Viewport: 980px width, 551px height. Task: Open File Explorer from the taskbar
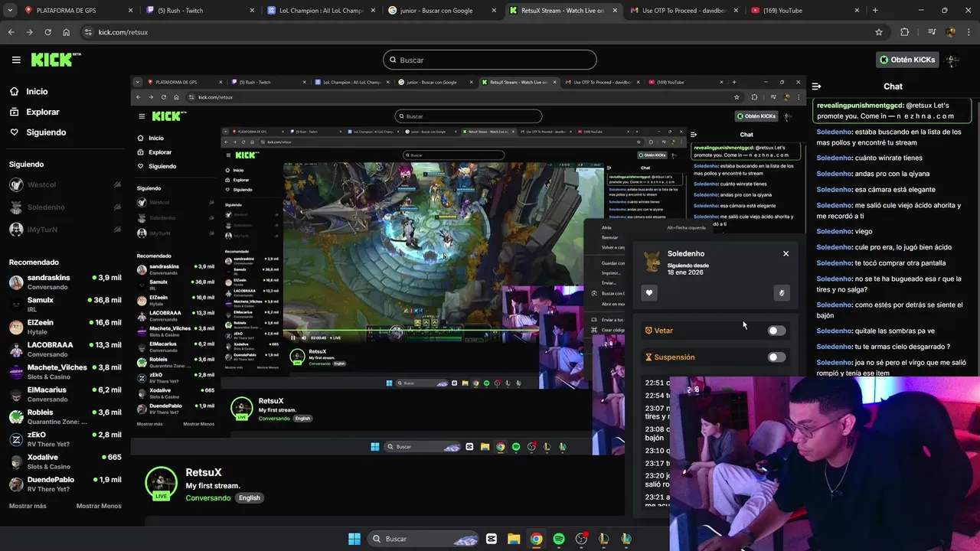514,539
